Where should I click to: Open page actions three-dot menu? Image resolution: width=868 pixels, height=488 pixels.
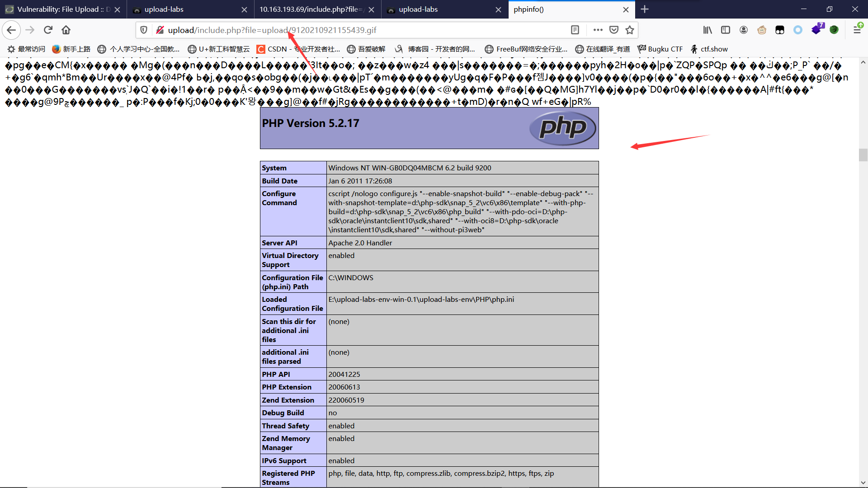click(598, 30)
